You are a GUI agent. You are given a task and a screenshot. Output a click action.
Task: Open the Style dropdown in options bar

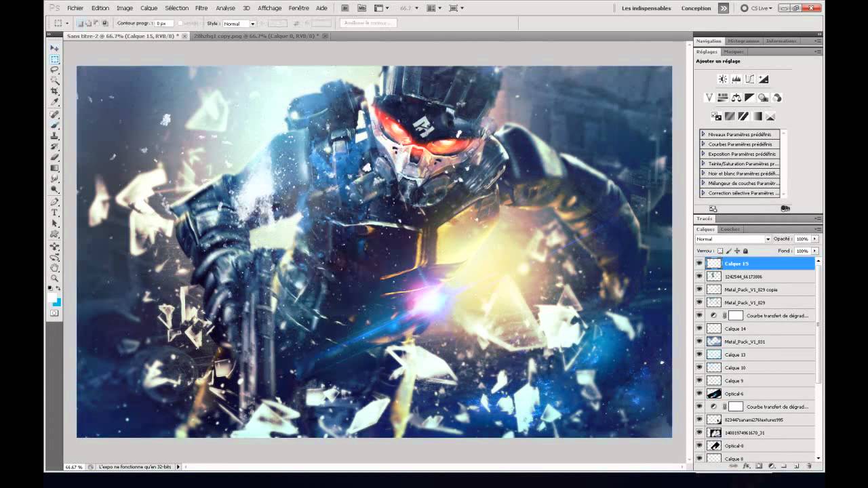pyautogui.click(x=239, y=23)
